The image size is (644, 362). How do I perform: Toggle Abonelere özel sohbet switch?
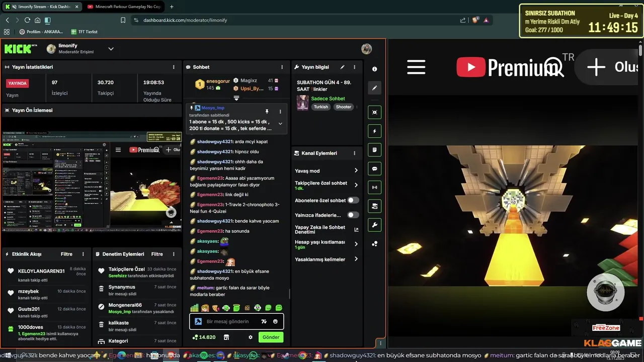pos(353,200)
